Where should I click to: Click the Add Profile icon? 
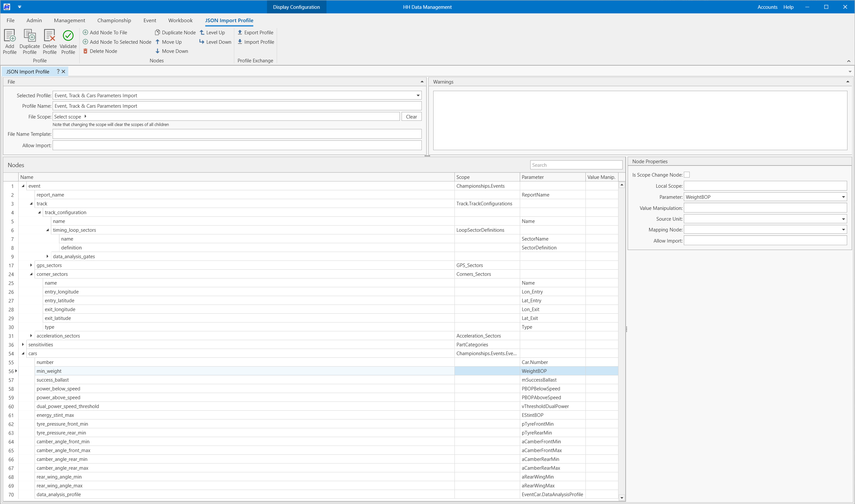pyautogui.click(x=9, y=36)
